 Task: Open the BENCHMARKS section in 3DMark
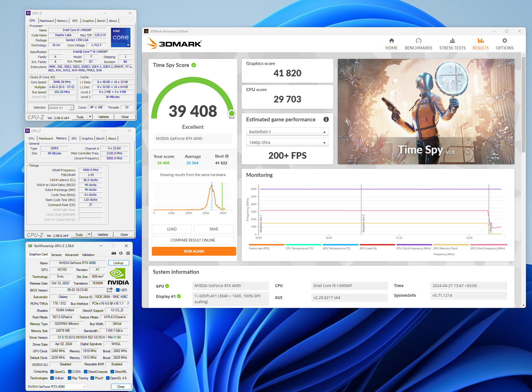(418, 44)
